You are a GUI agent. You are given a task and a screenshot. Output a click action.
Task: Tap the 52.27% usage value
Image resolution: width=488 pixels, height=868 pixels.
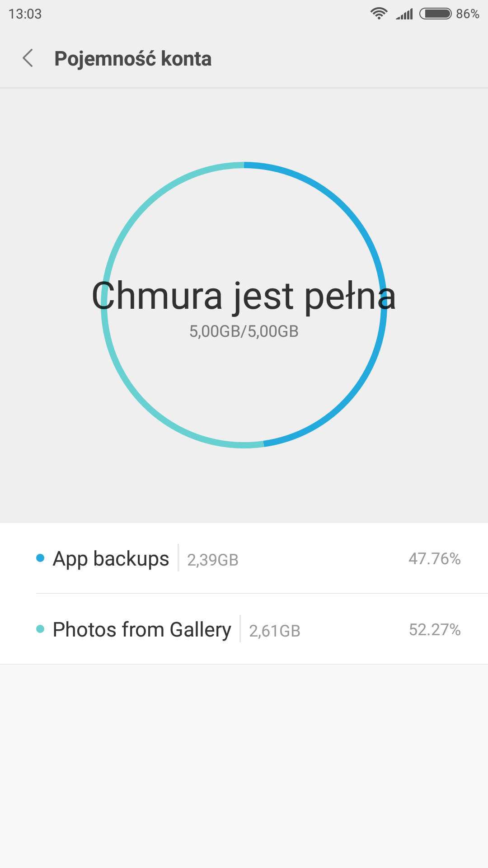click(434, 630)
